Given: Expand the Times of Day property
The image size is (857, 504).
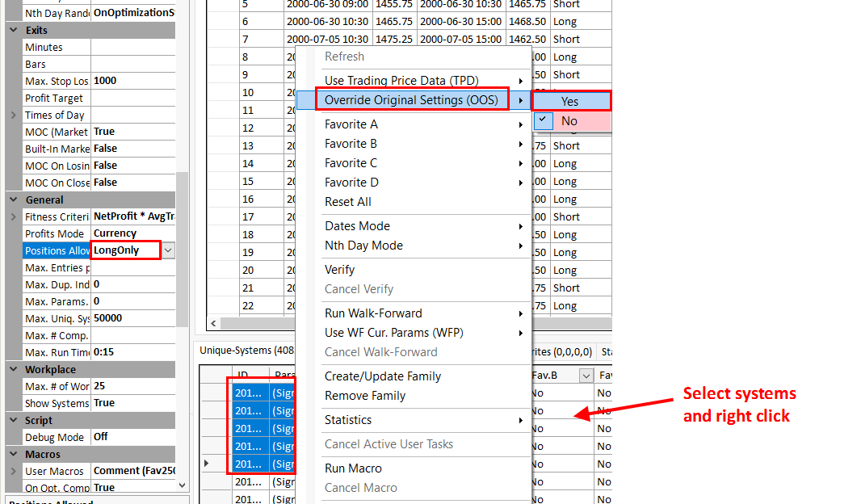Looking at the screenshot, I should 13,115.
